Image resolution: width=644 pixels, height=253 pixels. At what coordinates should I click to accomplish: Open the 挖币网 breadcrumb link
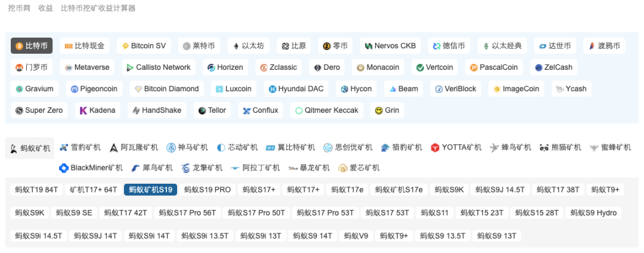coord(19,8)
